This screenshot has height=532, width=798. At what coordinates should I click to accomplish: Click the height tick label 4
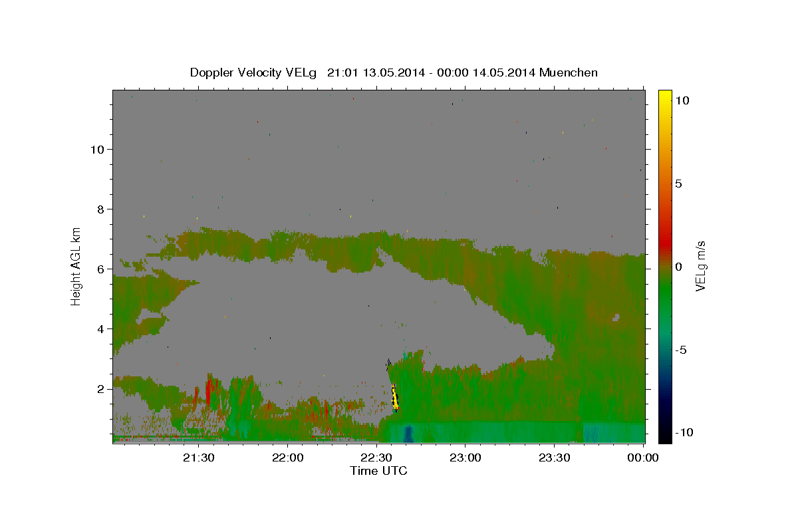(x=101, y=329)
